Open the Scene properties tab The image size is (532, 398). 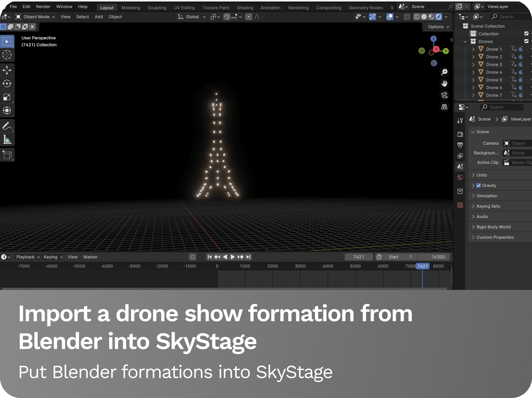click(x=460, y=166)
